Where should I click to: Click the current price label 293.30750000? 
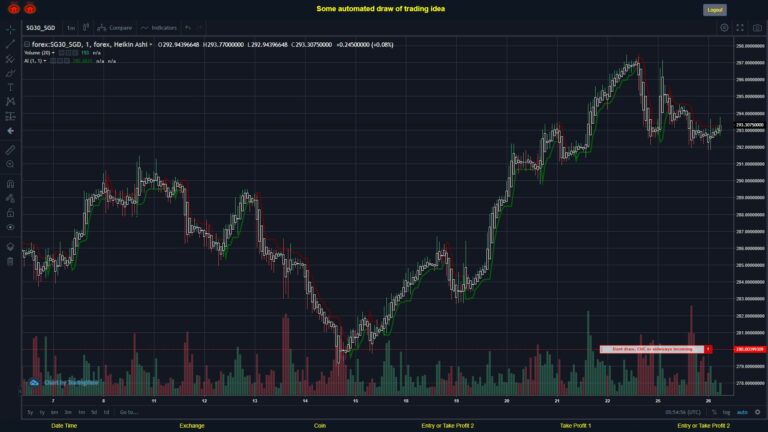click(x=750, y=125)
